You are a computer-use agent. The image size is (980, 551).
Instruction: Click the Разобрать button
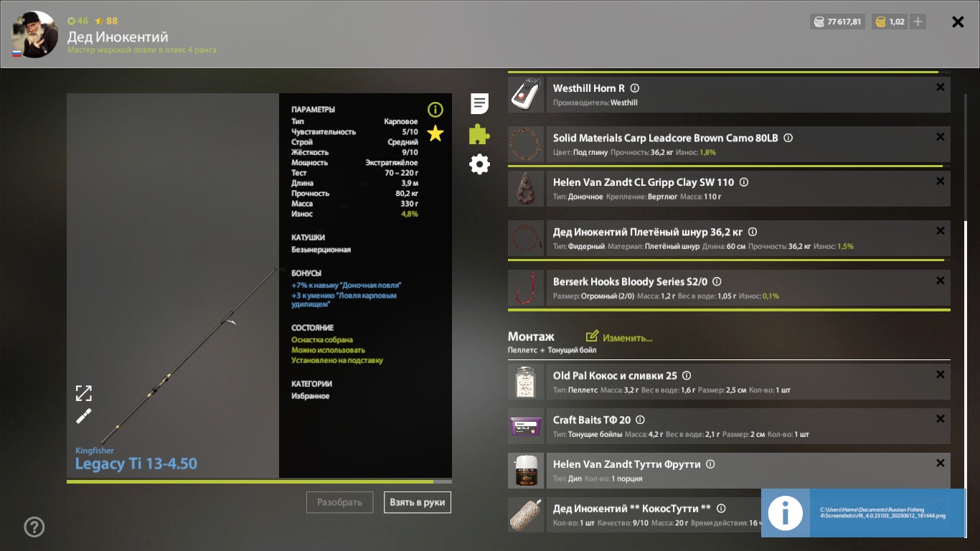coord(339,502)
